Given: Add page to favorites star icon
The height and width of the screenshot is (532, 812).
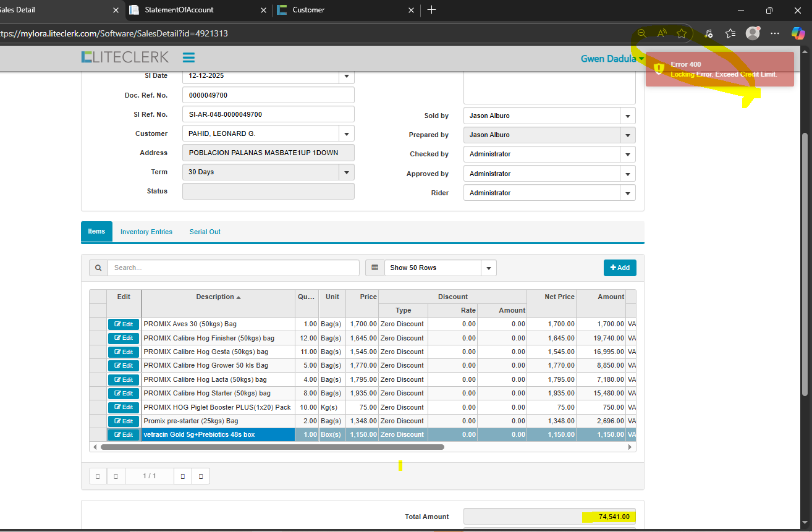Looking at the screenshot, I should tap(681, 33).
